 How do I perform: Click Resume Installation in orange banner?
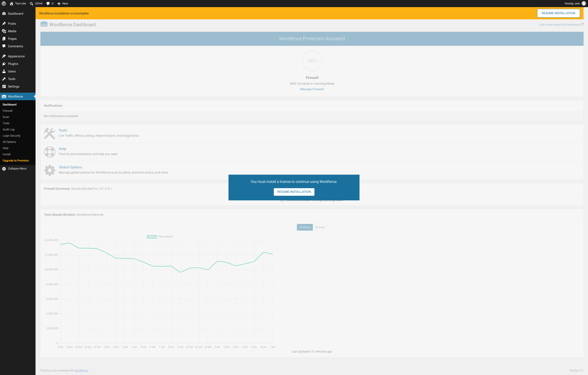pyautogui.click(x=558, y=13)
